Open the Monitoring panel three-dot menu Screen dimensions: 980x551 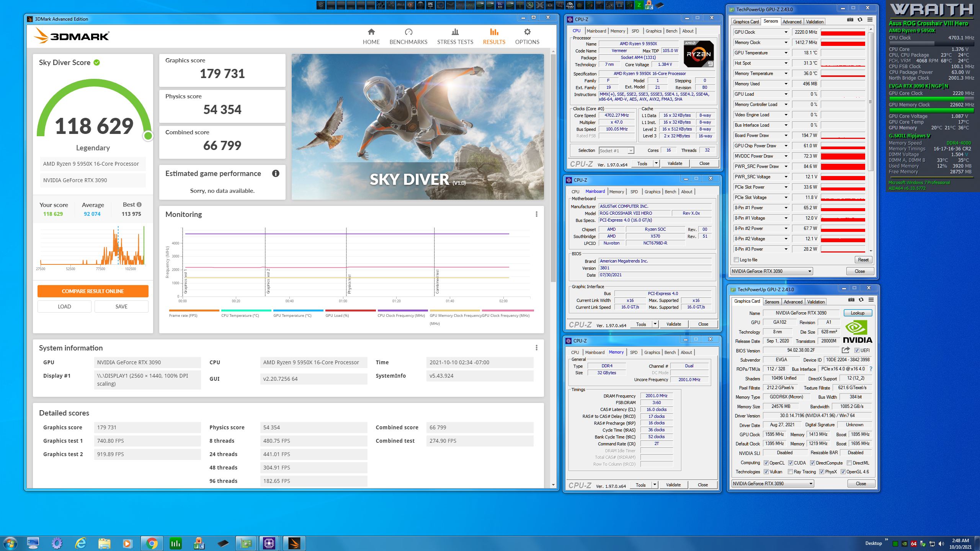[536, 214]
